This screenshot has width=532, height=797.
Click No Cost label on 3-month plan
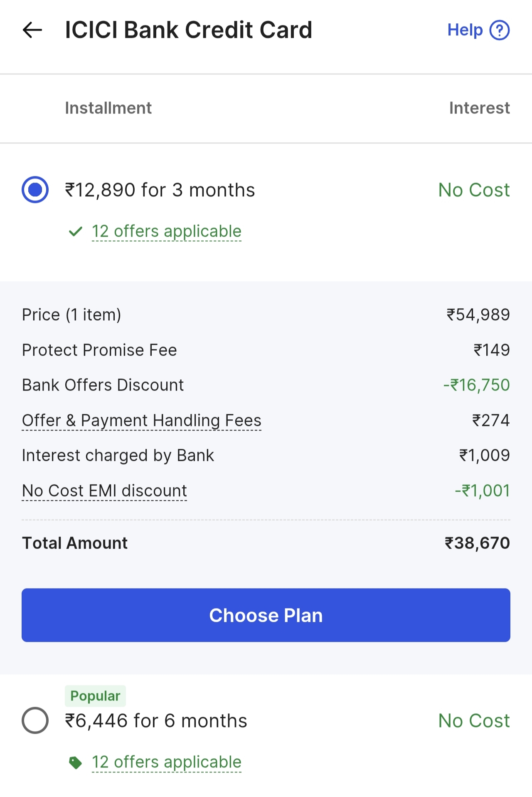click(x=474, y=190)
